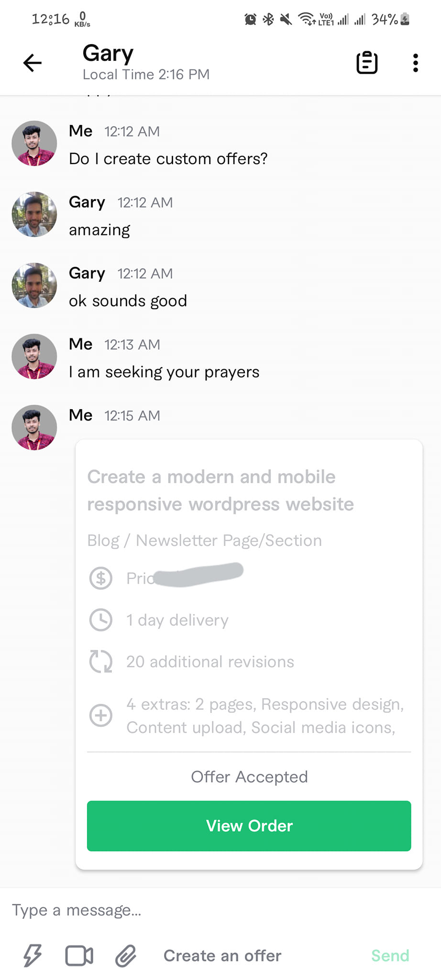Tap the offer title about the wordpress website

220,490
